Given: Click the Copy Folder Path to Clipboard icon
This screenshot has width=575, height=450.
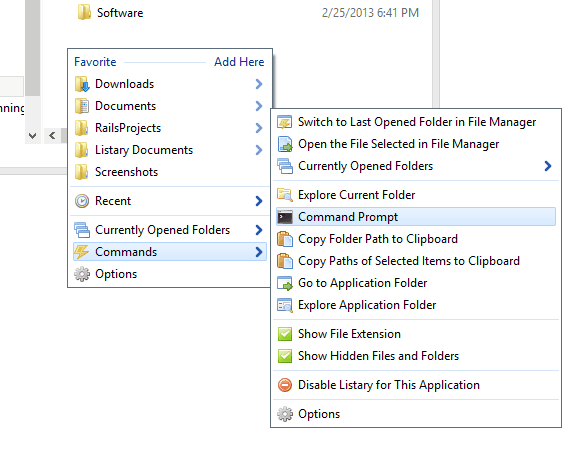Looking at the screenshot, I should (285, 239).
